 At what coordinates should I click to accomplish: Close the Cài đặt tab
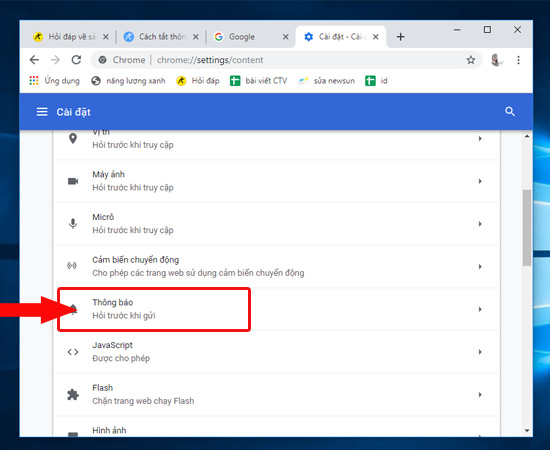point(376,36)
